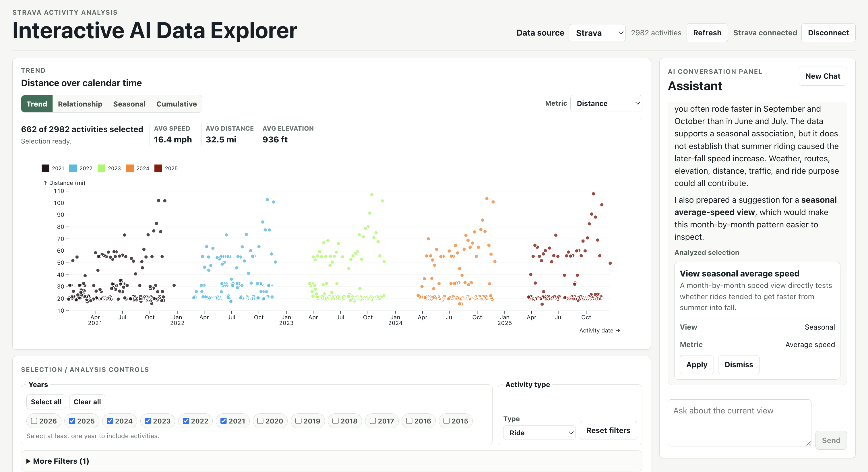Switch to the Seasonal tab

129,104
